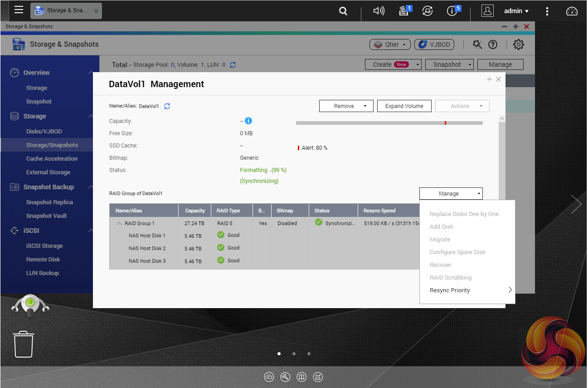This screenshot has height=388, width=588.
Task: Click the Expand Volume button
Action: [x=404, y=106]
